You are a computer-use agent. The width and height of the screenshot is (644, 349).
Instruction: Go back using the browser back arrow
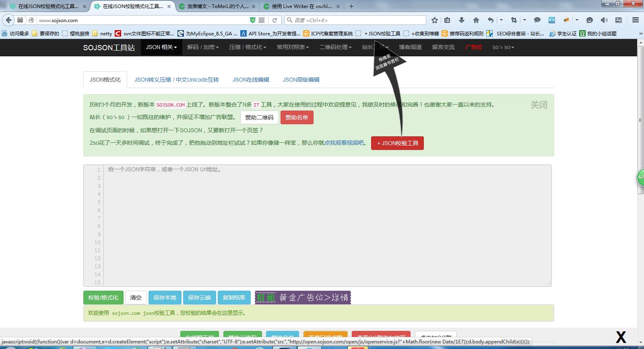[9, 20]
